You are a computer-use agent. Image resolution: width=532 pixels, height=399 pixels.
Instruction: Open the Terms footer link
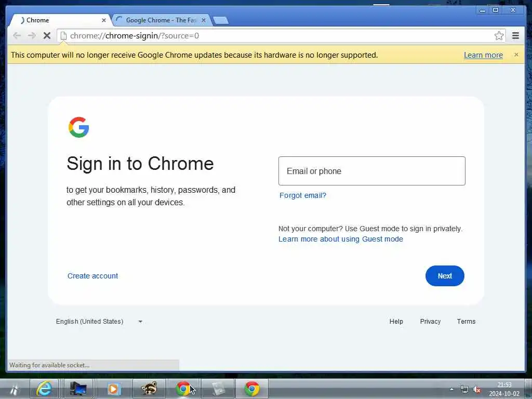click(466, 321)
